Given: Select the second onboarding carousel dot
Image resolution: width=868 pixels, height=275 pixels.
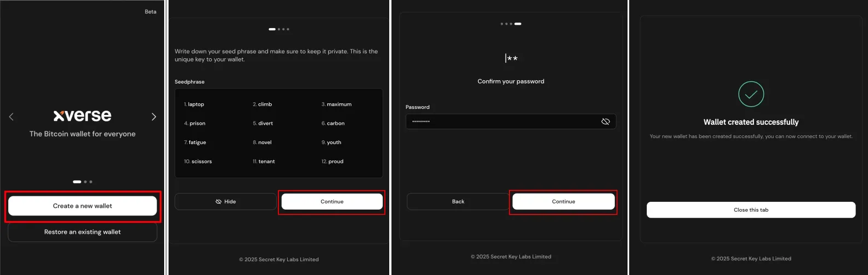Looking at the screenshot, I should point(85,182).
